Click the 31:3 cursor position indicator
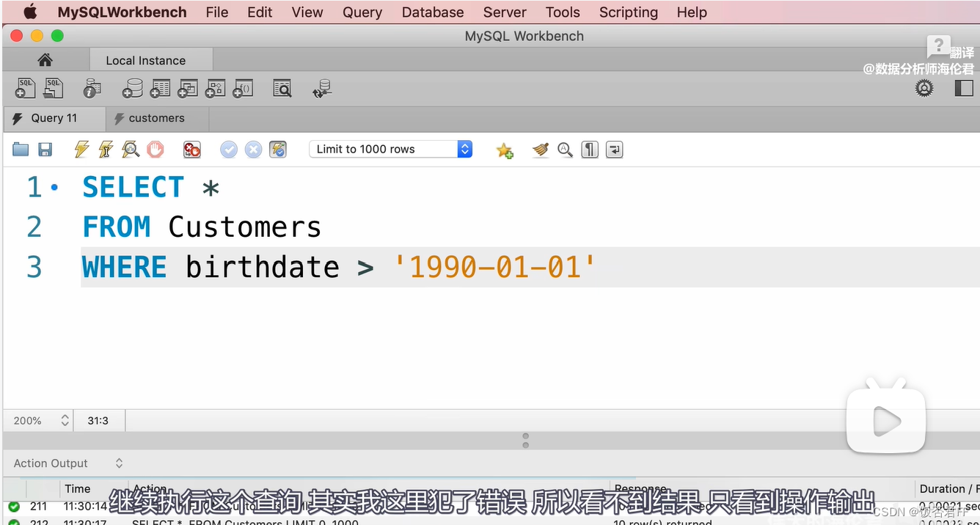This screenshot has width=980, height=525. point(98,420)
